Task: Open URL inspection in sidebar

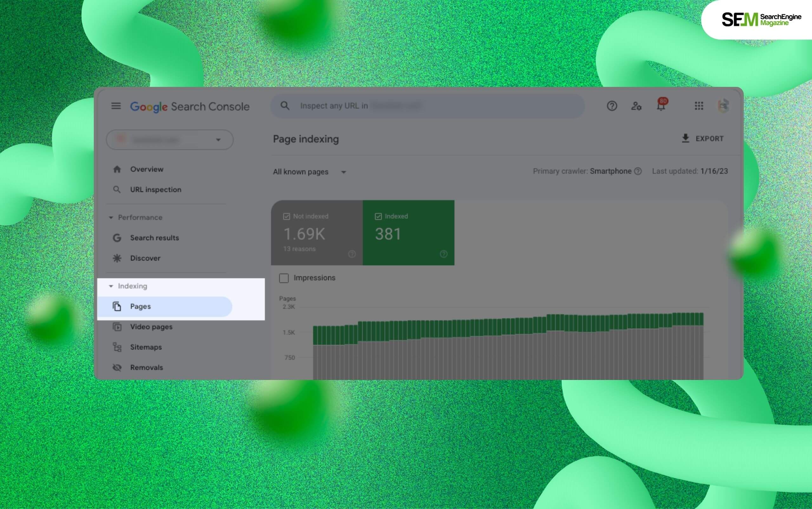Action: 155,190
